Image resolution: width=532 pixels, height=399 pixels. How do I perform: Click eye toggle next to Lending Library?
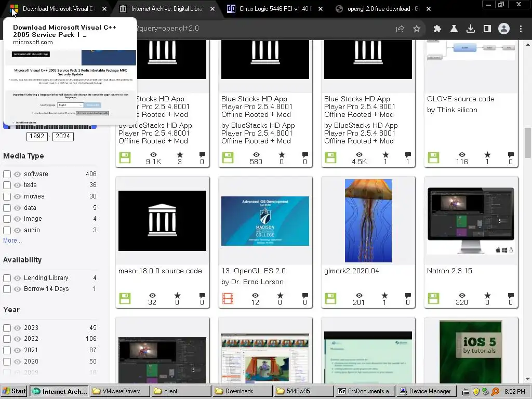tap(17, 278)
